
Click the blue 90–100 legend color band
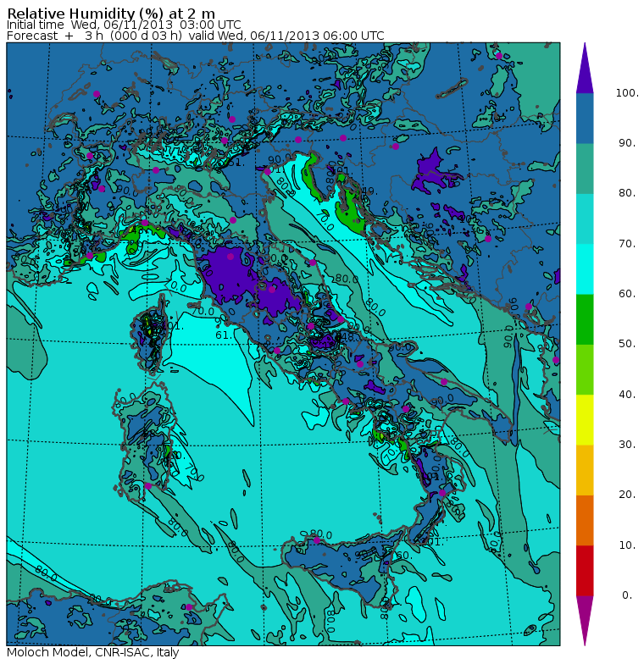(585, 119)
